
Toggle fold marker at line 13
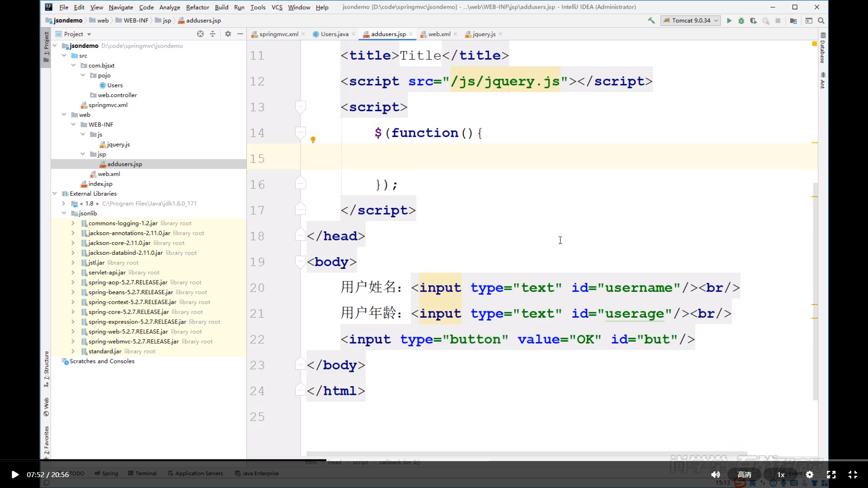(301, 107)
